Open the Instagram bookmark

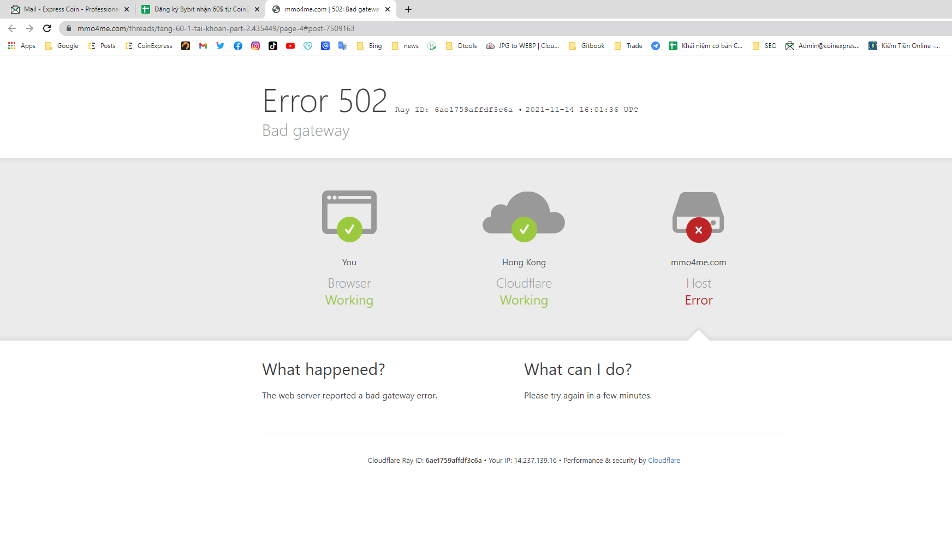pyautogui.click(x=255, y=46)
